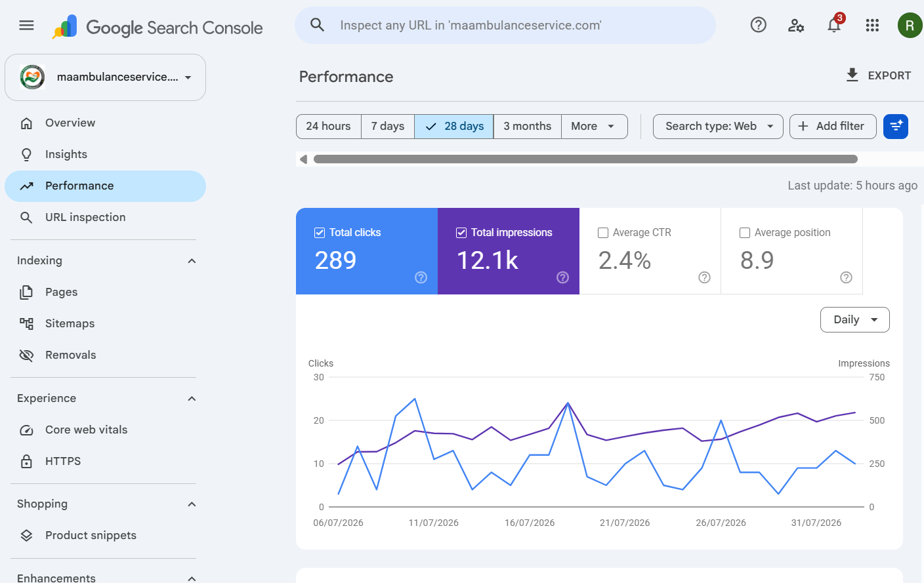Image resolution: width=924 pixels, height=583 pixels.
Task: Click the scrollbar left arrow
Action: pyautogui.click(x=303, y=159)
